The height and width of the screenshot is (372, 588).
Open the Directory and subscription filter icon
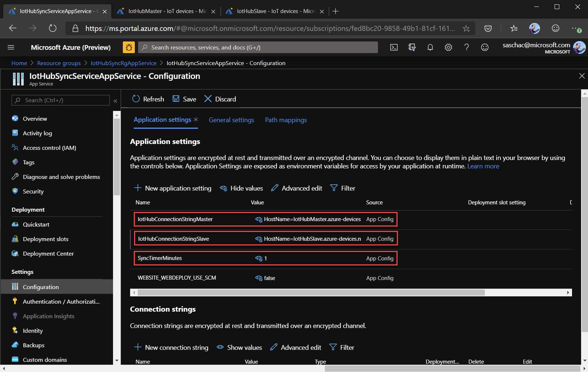click(x=412, y=47)
